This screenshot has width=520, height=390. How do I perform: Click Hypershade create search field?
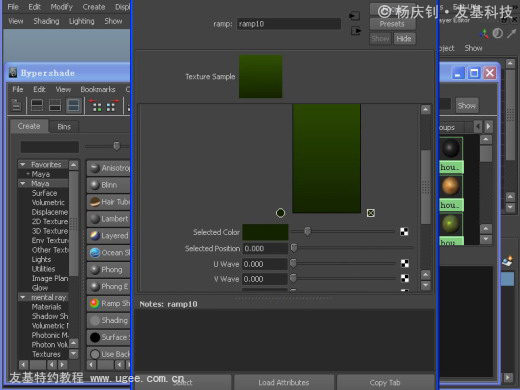[x=50, y=147]
